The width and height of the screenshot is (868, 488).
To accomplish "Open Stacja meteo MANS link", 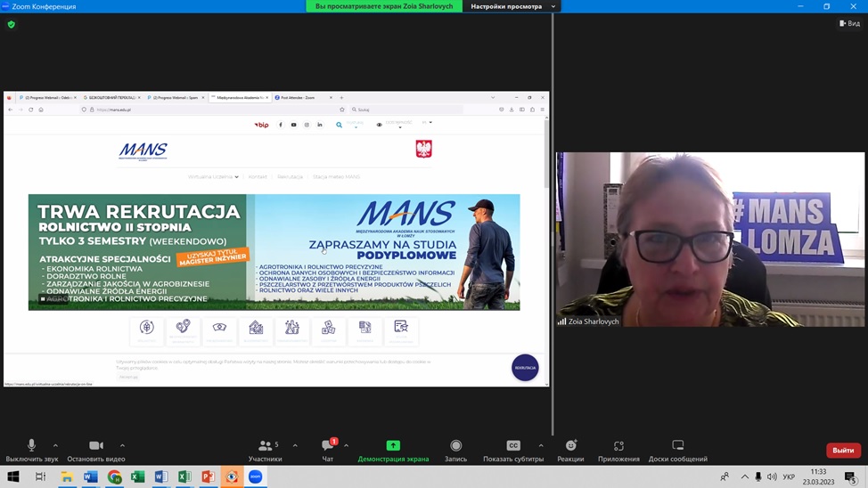I will tap(336, 177).
